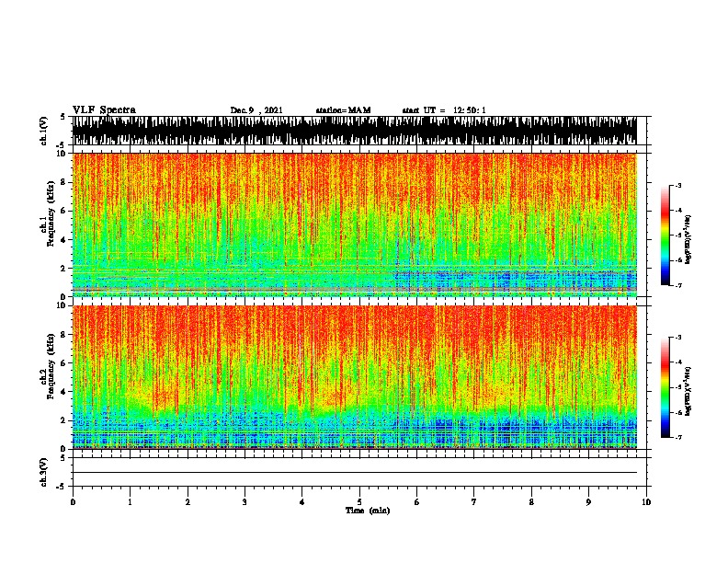Image resolution: width=728 pixels, height=563 pixels.
Task: Click the "-3" label on ch.1 colorbar
Action: (678, 185)
